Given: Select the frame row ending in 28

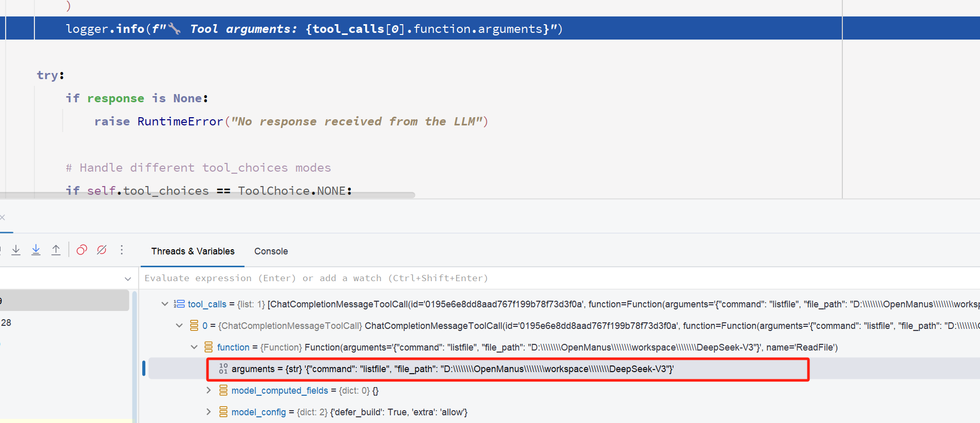Looking at the screenshot, I should (x=64, y=323).
